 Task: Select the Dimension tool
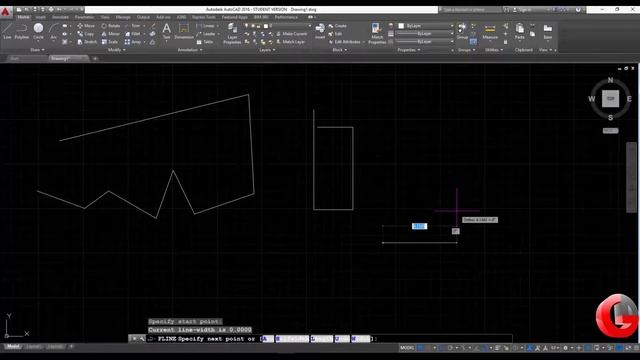[184, 31]
